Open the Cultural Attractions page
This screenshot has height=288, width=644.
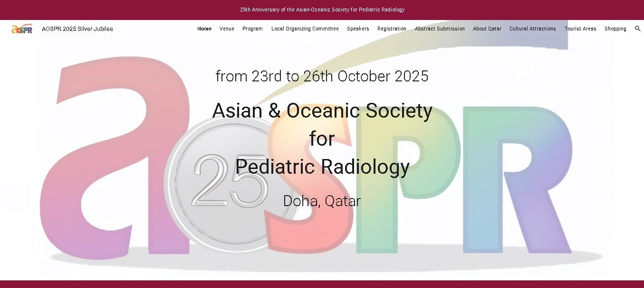tap(533, 29)
